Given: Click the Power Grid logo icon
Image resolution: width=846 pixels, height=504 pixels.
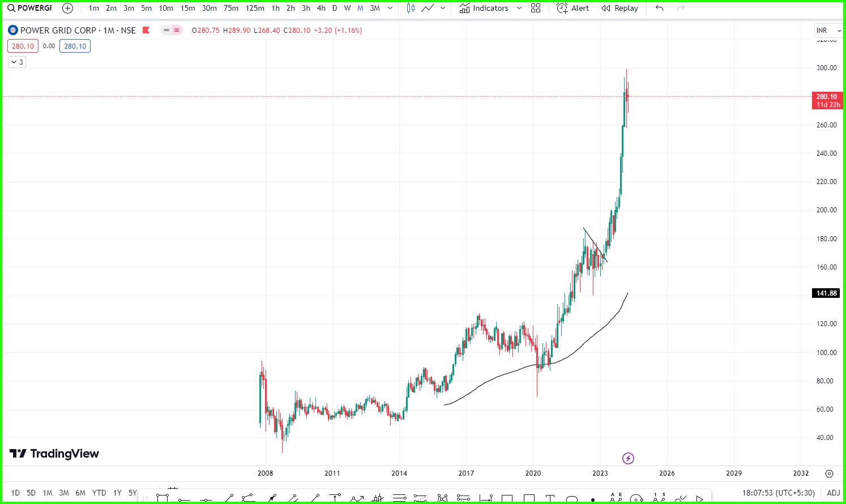Looking at the screenshot, I should 13,30.
